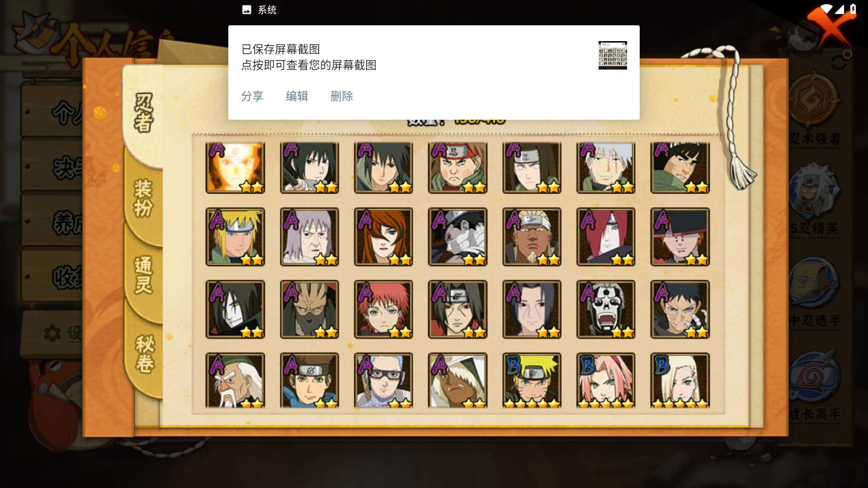
Task: Click the 成长高手 leaf-symbol badge
Action: pos(815,384)
